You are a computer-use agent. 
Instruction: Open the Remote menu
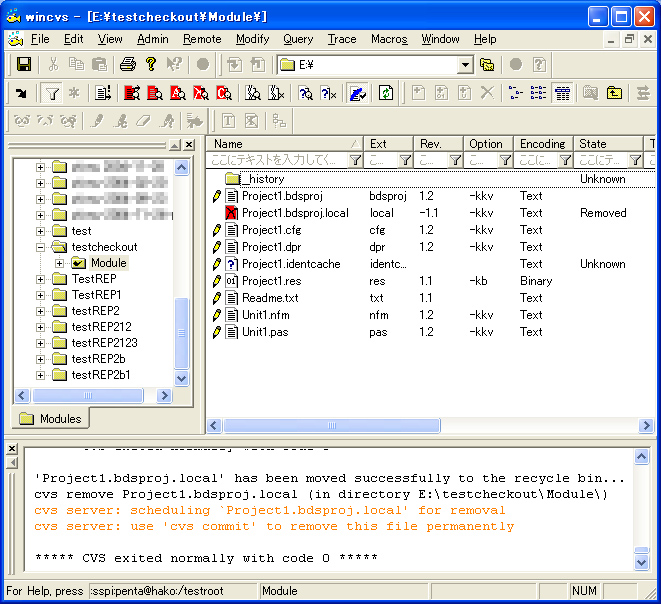coord(202,39)
